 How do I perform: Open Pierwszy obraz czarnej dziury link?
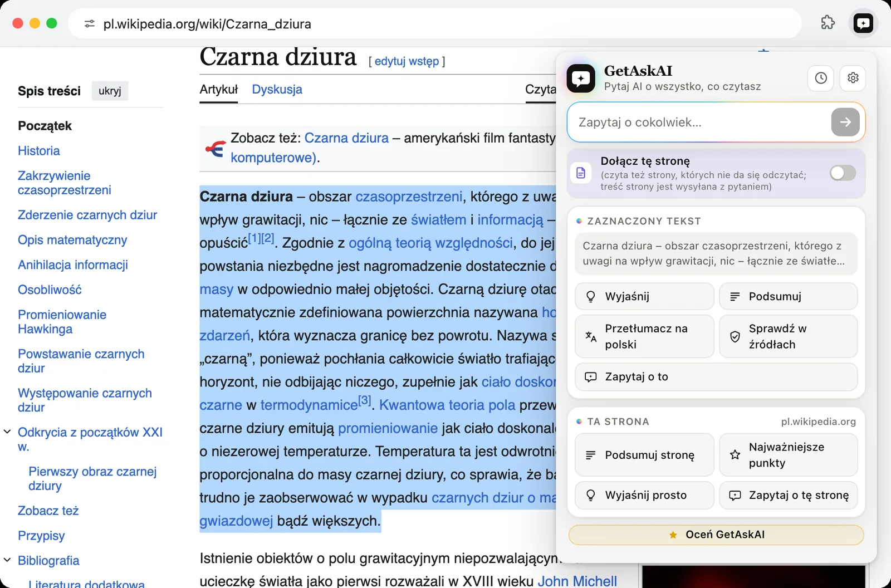[x=92, y=478]
